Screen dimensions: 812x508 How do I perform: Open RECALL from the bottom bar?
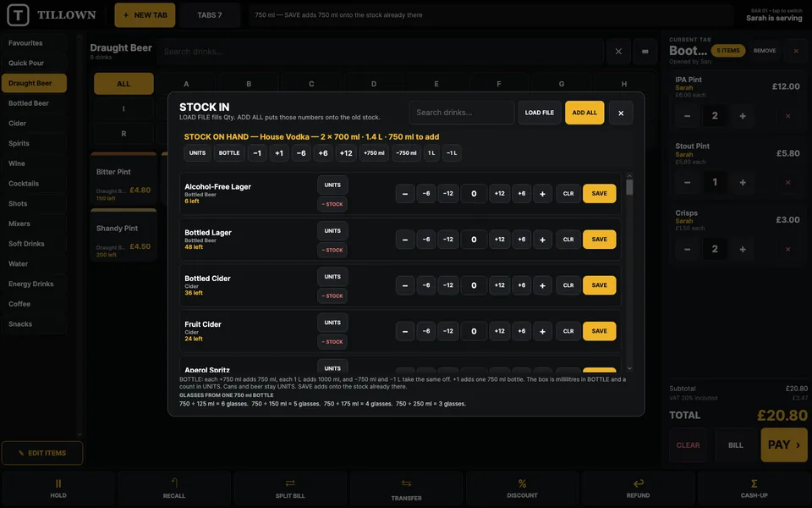click(174, 489)
